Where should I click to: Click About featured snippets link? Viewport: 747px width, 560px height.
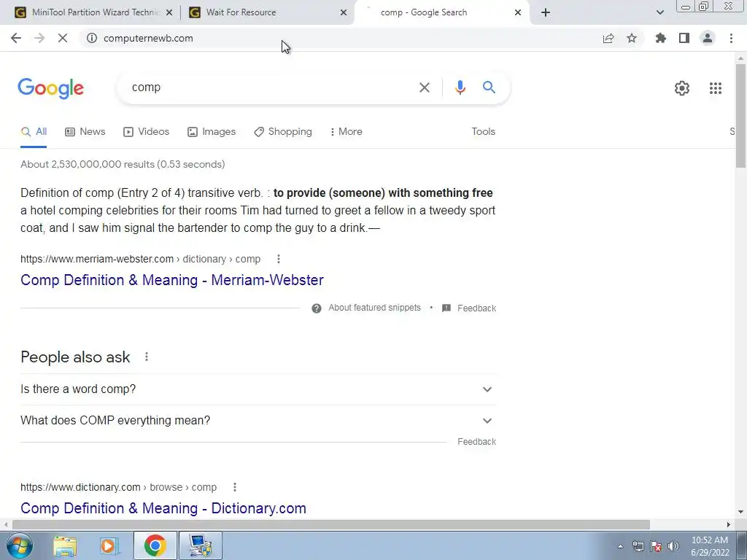374,308
